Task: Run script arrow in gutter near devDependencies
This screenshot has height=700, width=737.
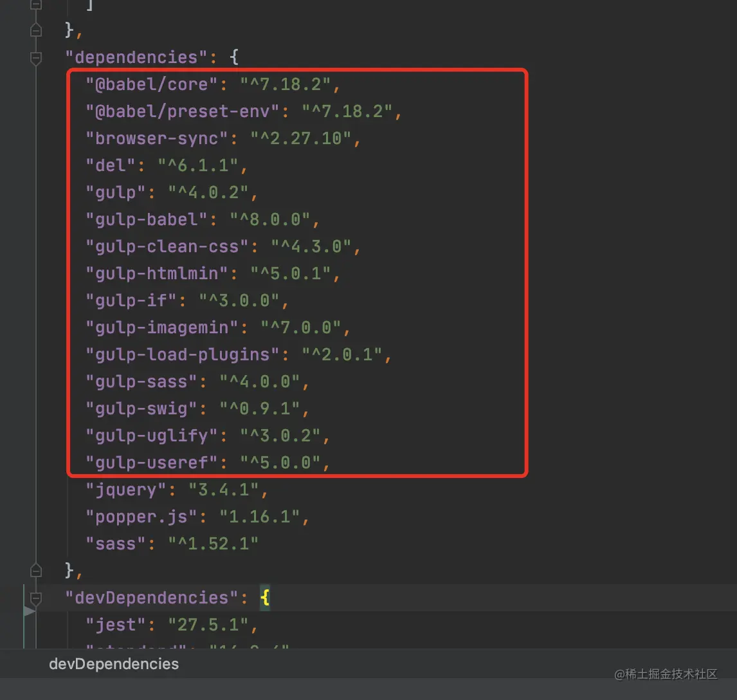Action: pyautogui.click(x=29, y=611)
